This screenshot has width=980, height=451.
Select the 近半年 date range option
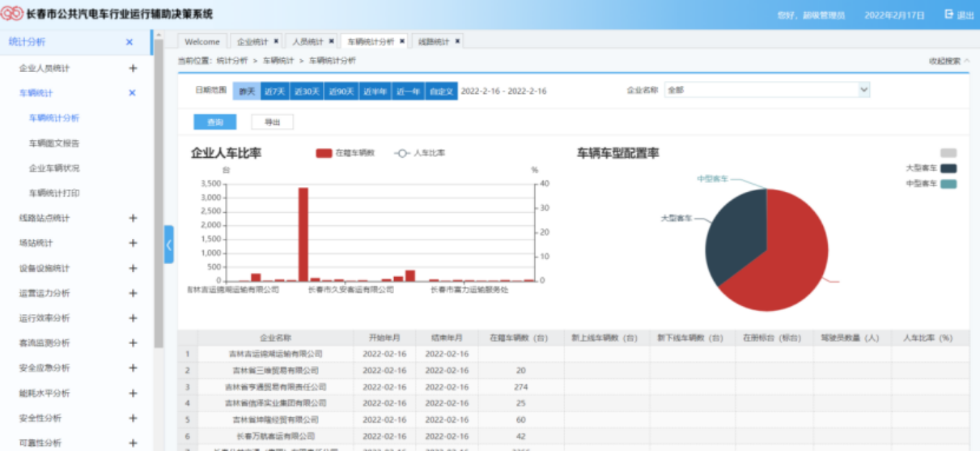(x=375, y=91)
